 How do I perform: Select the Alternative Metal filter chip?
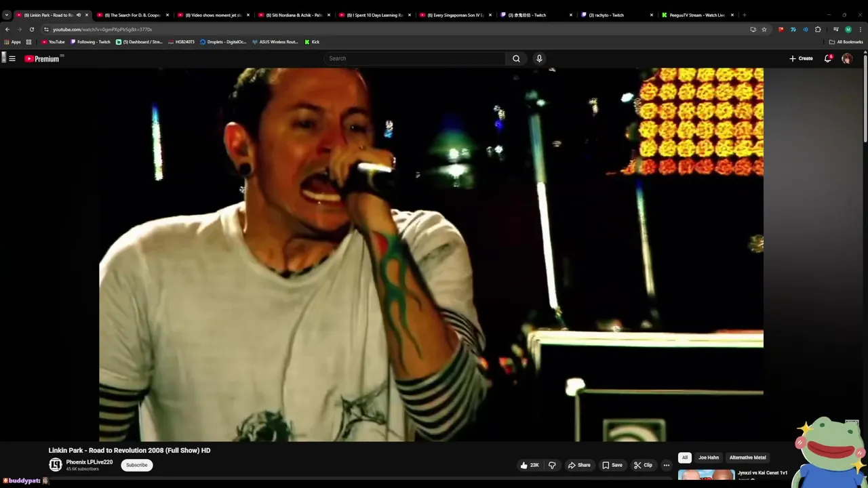click(x=747, y=457)
